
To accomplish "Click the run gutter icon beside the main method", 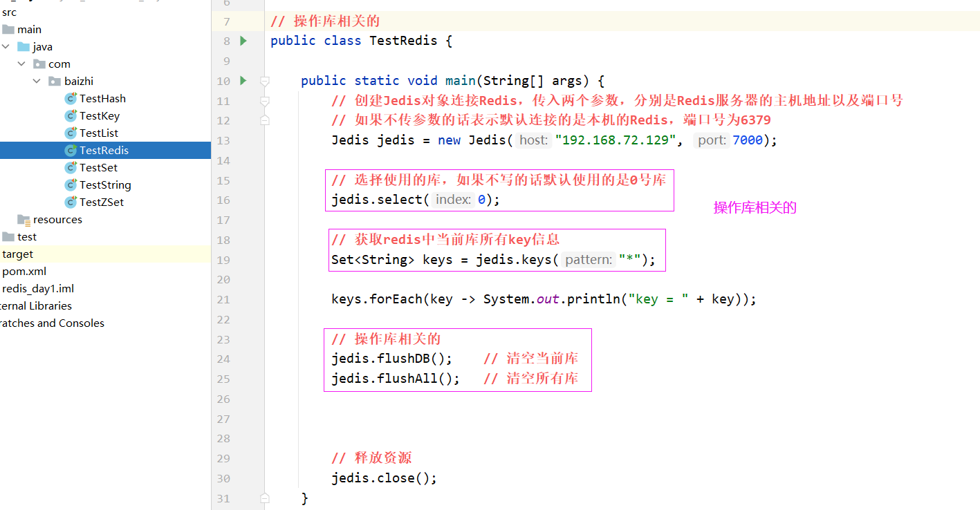I will 243,81.
